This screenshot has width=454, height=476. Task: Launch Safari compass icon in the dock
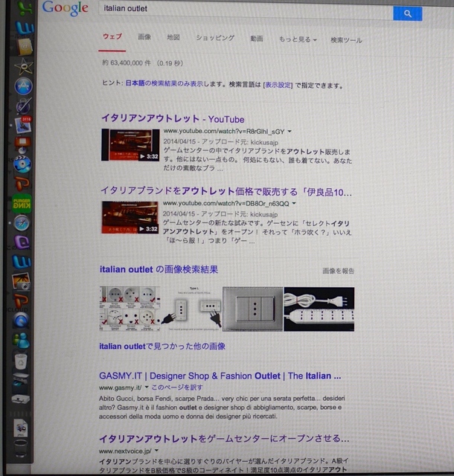tap(22, 223)
